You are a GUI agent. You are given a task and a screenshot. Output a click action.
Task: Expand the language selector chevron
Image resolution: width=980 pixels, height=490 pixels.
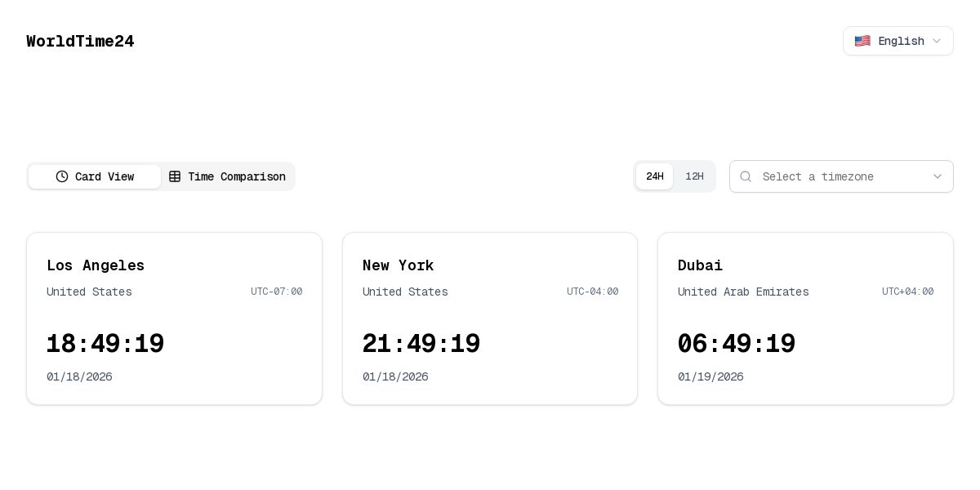[937, 41]
